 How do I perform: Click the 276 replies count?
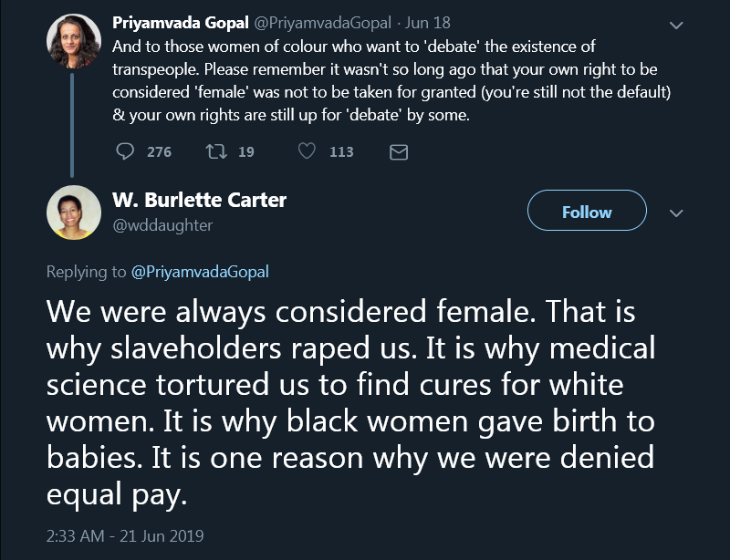coord(159,152)
